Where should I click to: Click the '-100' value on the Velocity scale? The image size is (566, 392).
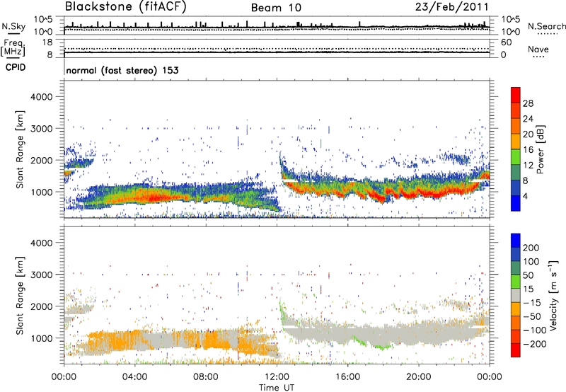pyautogui.click(x=535, y=330)
